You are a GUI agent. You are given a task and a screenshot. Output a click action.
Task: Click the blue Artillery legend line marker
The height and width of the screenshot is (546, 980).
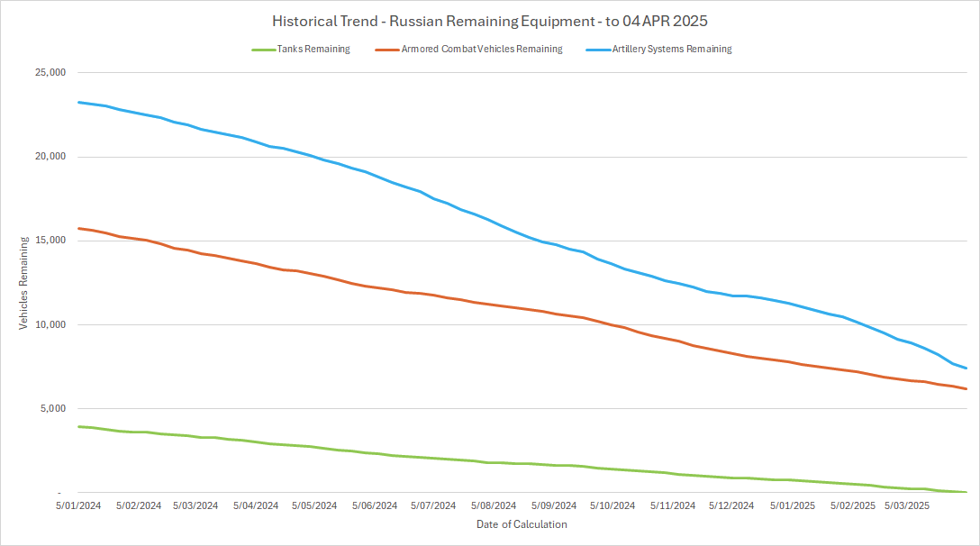point(597,50)
